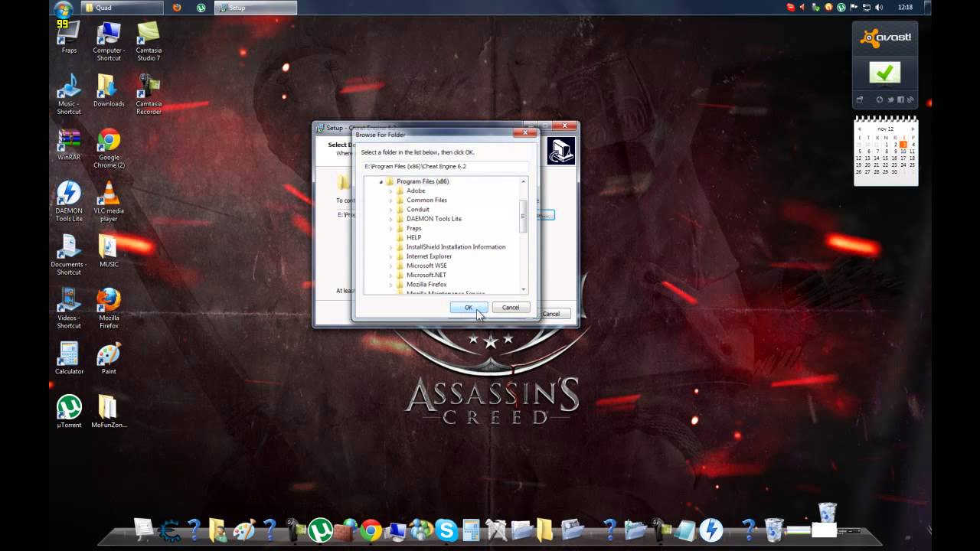The width and height of the screenshot is (980, 551).
Task: Expand the Common Files folder node
Action: [390, 200]
